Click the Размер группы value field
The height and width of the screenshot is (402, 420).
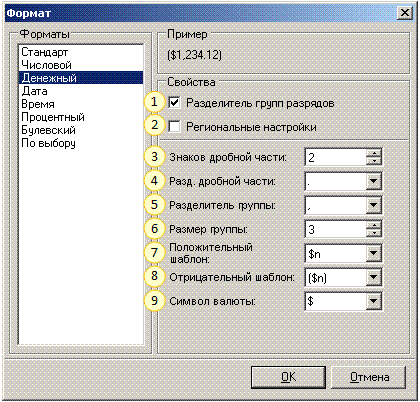coord(336,229)
